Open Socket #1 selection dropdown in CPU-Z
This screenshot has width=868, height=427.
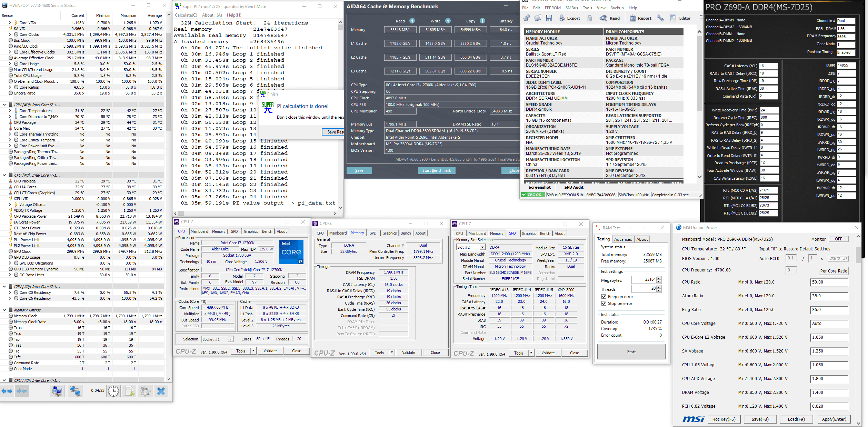(x=230, y=339)
